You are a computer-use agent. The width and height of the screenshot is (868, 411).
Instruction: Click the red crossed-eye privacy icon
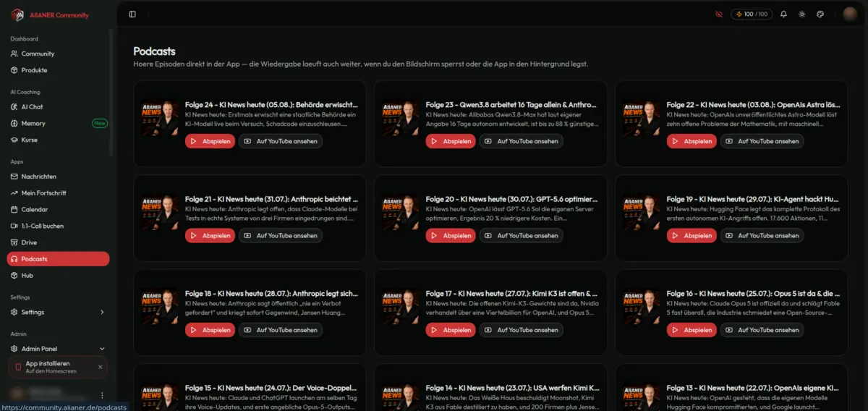click(x=719, y=14)
